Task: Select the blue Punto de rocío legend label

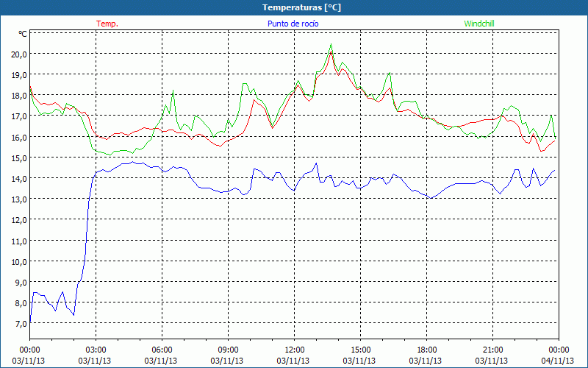Action: coord(293,24)
